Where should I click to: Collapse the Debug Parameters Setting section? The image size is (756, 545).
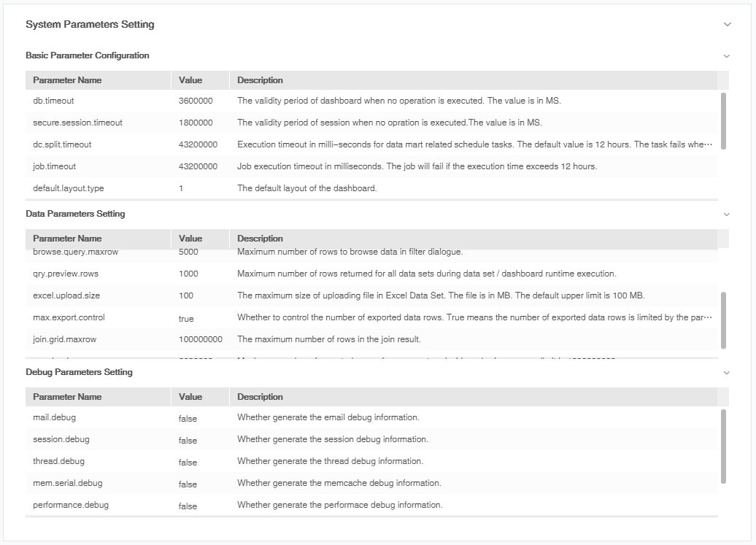(x=727, y=373)
